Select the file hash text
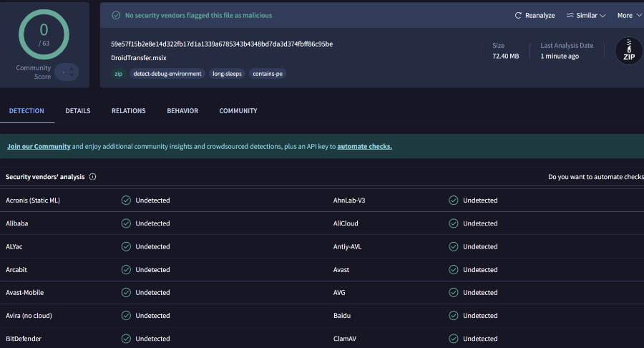The width and height of the screenshot is (644, 348). coord(222,44)
